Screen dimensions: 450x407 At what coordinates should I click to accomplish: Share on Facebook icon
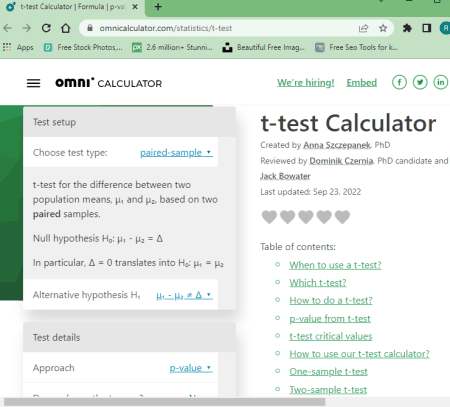click(399, 82)
